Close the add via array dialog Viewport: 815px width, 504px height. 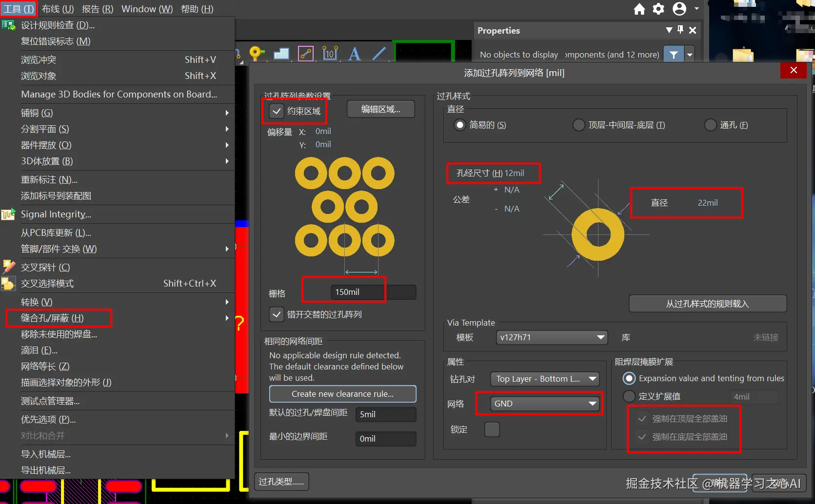pos(794,70)
